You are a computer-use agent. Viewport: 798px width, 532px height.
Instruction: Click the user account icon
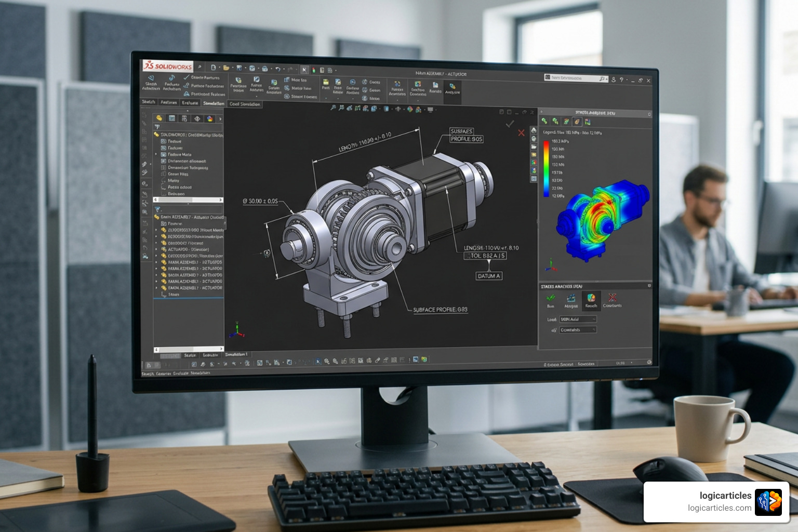614,79
